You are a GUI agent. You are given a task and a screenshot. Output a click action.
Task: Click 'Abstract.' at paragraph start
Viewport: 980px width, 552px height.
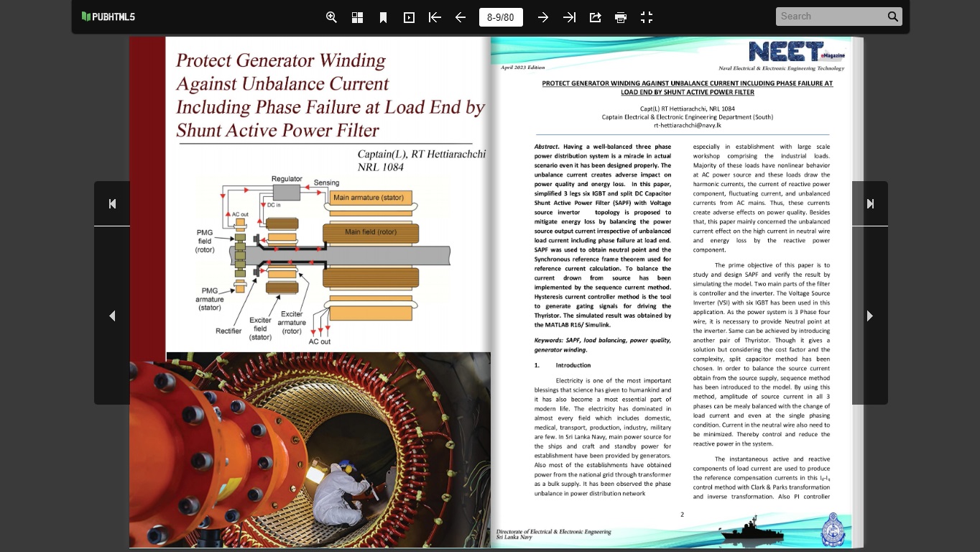[x=547, y=147]
